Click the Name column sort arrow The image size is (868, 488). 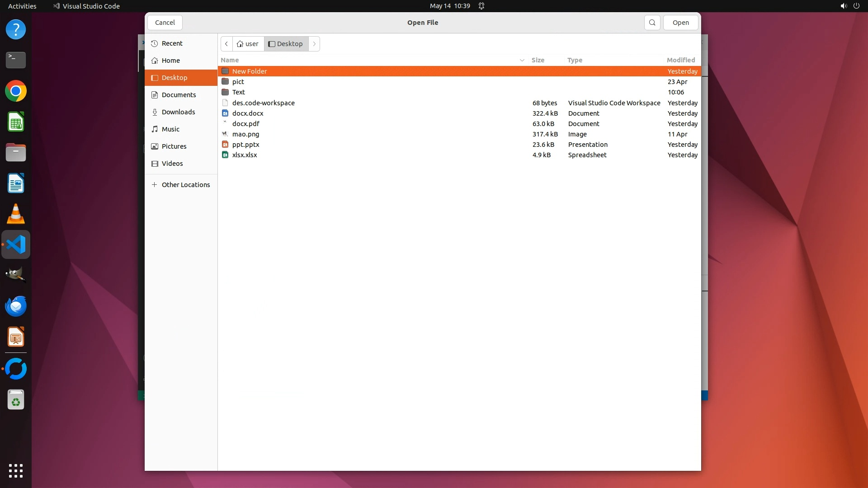[522, 60]
